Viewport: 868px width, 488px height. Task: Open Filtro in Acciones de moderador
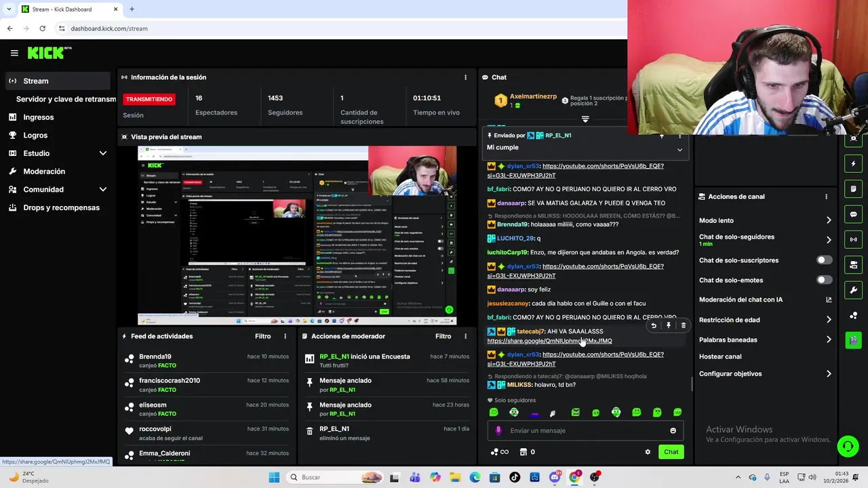(443, 336)
